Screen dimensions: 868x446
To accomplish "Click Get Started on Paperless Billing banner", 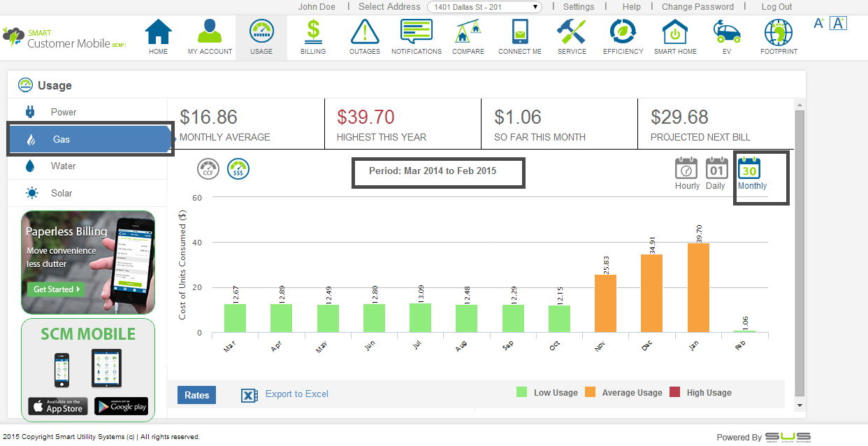I will [56, 289].
